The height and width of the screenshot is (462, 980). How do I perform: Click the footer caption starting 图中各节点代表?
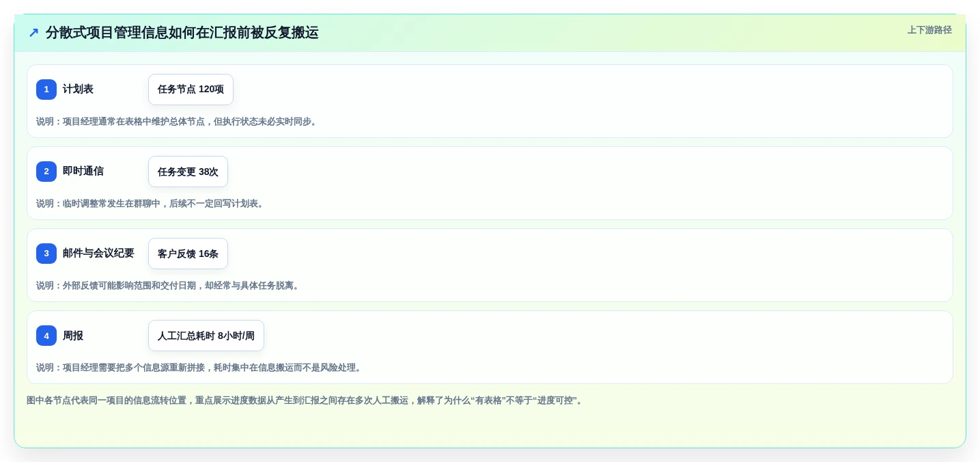(306, 400)
